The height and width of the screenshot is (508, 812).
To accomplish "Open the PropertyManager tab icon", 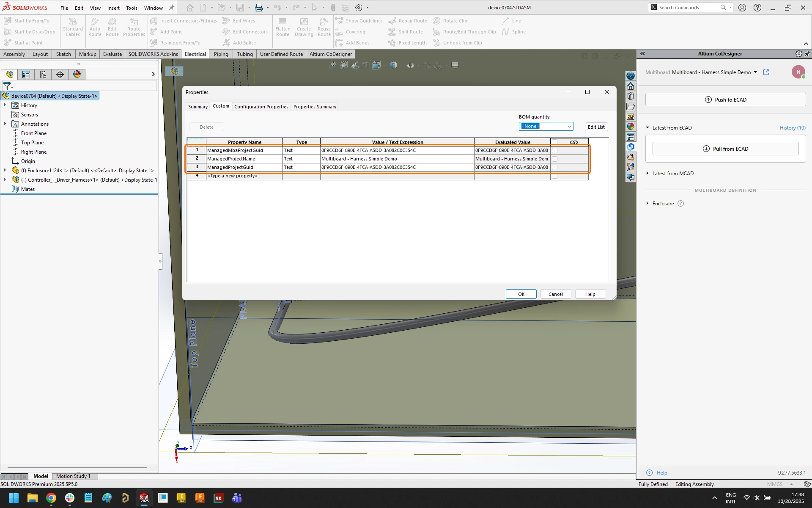I will 26,75.
